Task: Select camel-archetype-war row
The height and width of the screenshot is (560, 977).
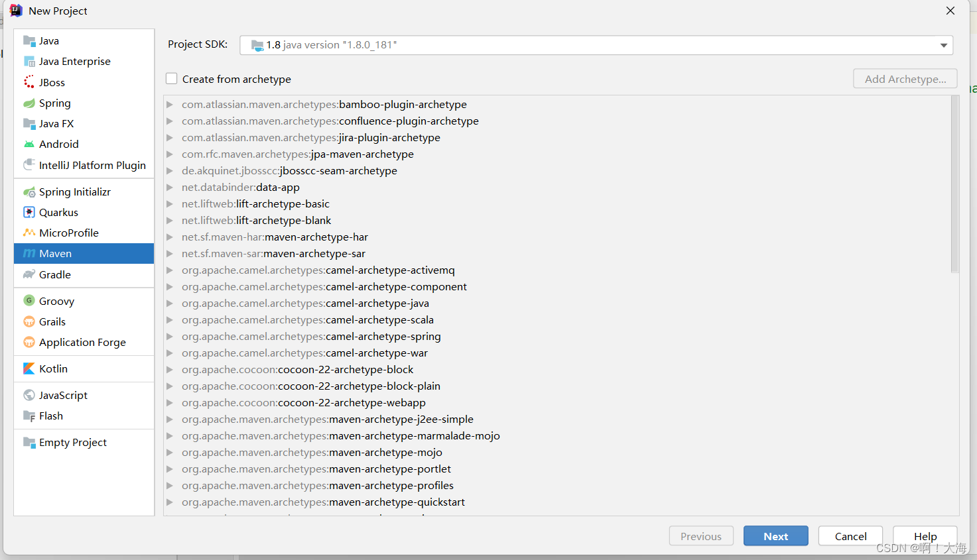Action: pyautogui.click(x=557, y=353)
